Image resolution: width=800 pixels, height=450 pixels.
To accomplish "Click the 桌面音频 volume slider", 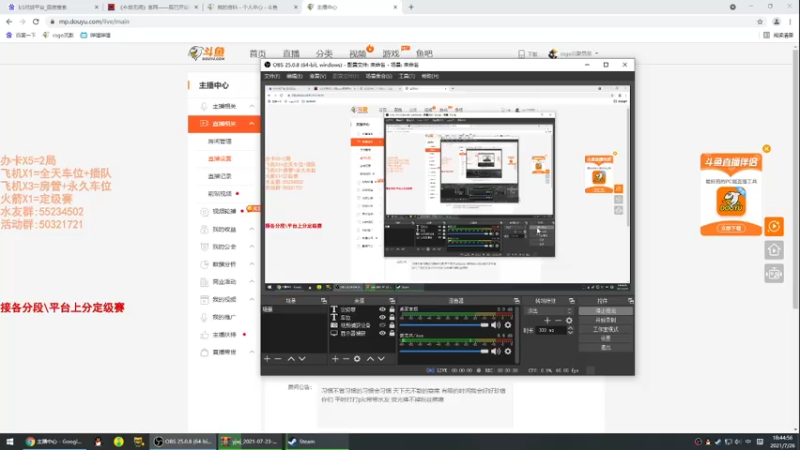I will [x=444, y=324].
